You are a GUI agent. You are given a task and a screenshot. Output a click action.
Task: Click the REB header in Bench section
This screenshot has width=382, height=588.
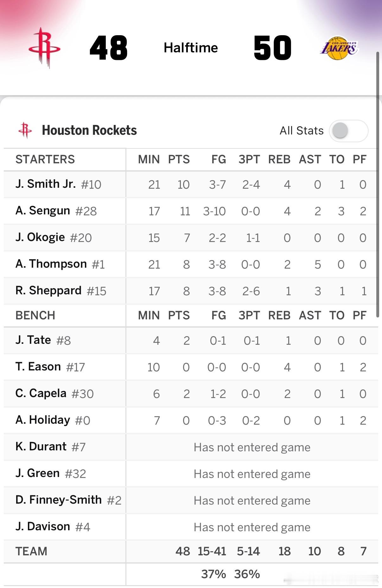click(x=279, y=316)
